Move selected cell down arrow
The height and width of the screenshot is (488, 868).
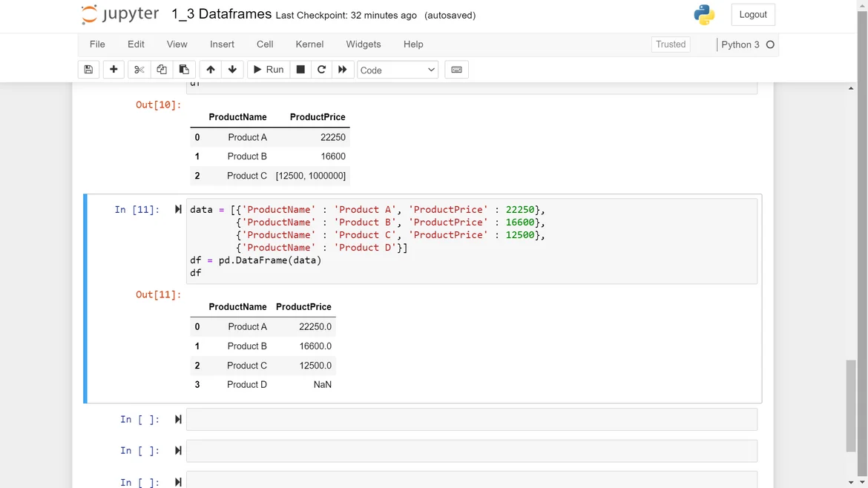pos(232,70)
